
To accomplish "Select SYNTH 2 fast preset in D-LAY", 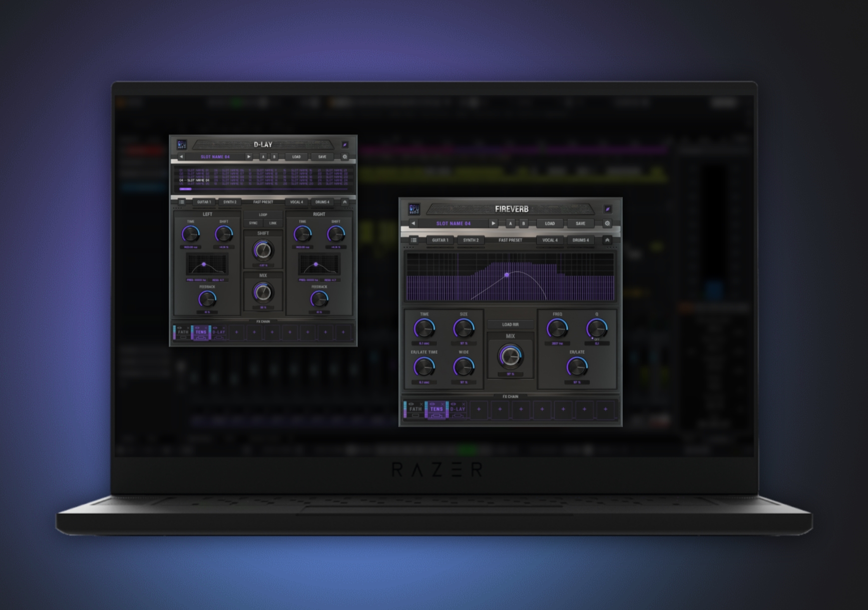I will pos(230,202).
